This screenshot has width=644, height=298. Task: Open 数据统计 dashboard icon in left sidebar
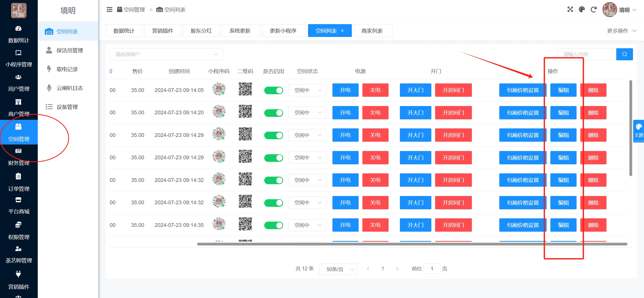point(18,28)
